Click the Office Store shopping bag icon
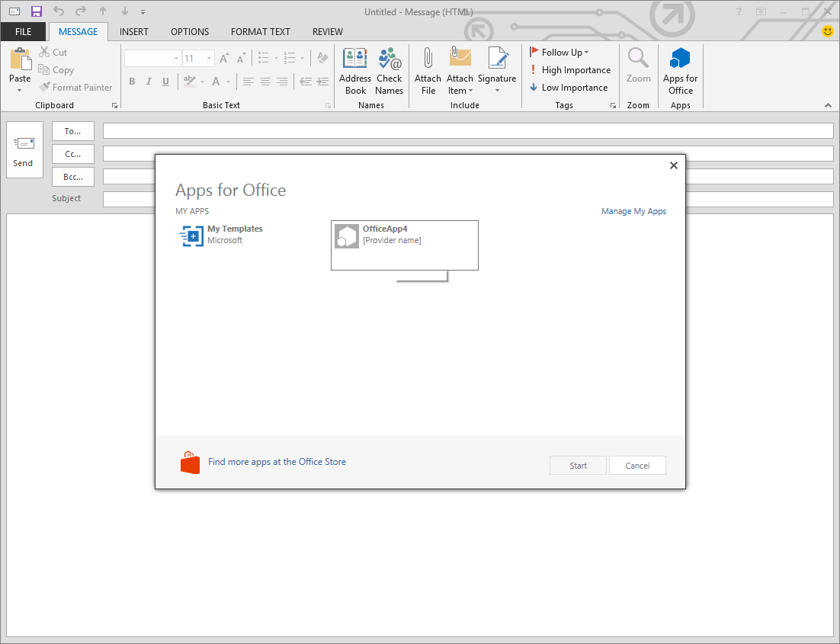This screenshot has height=644, width=840. [190, 462]
